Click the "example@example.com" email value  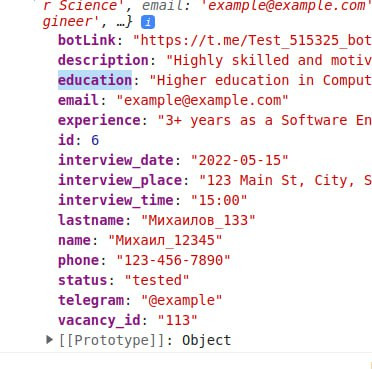[202, 100]
